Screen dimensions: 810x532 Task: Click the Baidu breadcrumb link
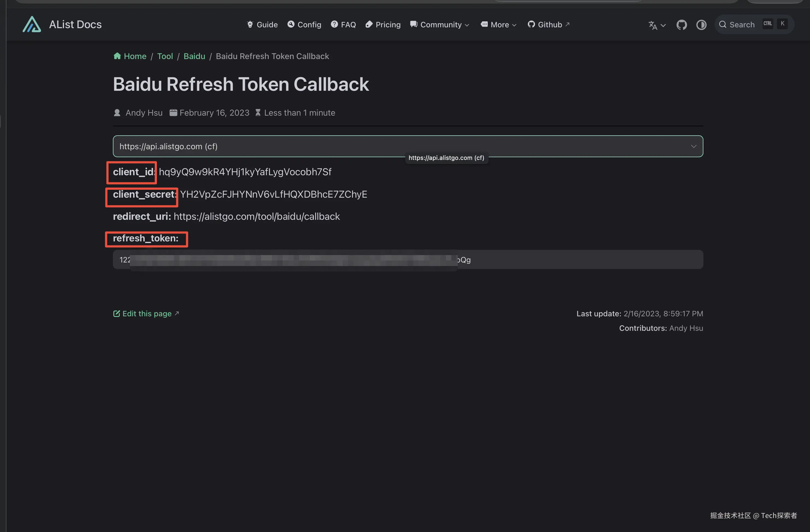pos(194,56)
